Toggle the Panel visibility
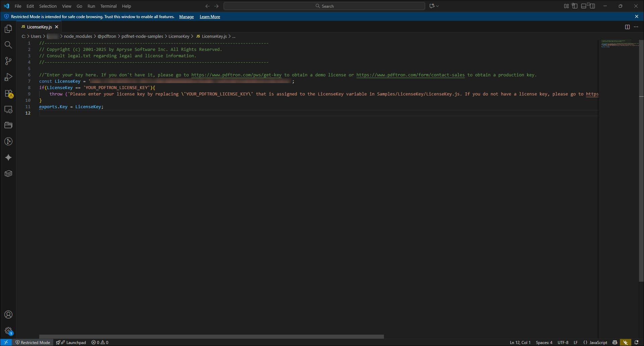This screenshot has height=346, width=644. click(583, 6)
